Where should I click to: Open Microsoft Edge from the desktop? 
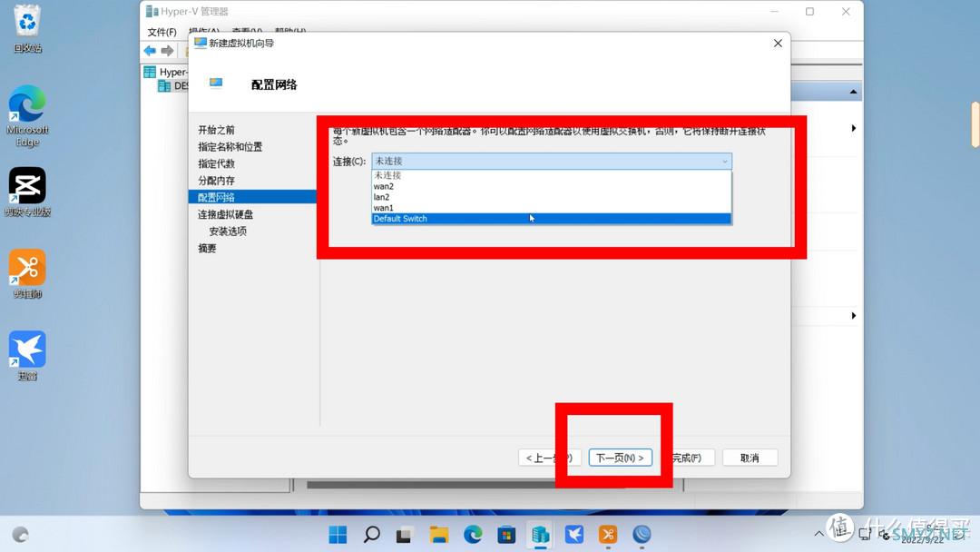tap(27, 105)
